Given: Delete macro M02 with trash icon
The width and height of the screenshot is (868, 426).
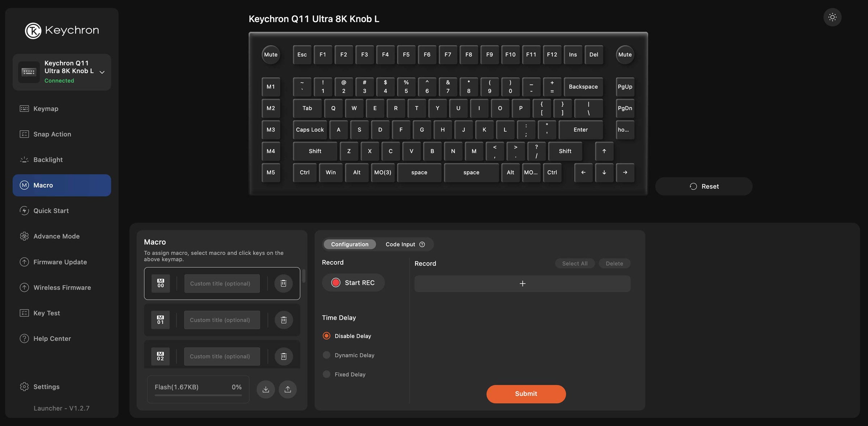Looking at the screenshot, I should point(284,356).
